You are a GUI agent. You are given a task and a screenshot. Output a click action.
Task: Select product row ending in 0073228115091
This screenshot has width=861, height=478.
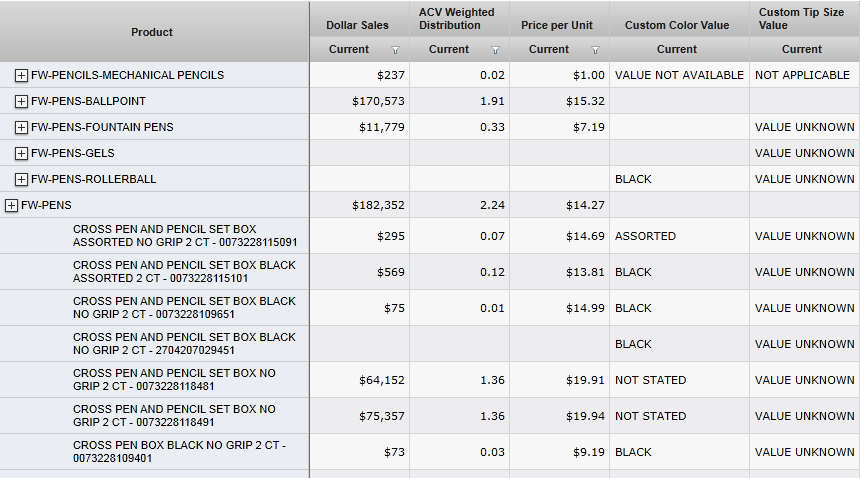click(185, 236)
